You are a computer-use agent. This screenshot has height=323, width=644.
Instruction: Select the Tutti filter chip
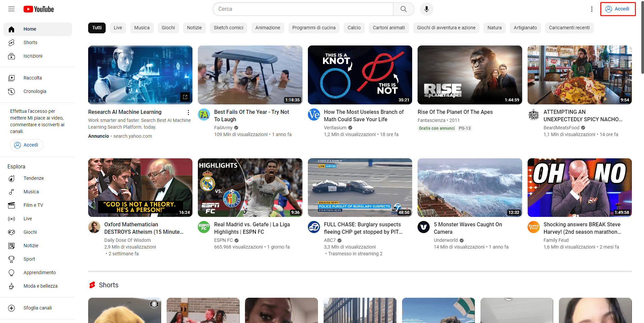[97, 28]
